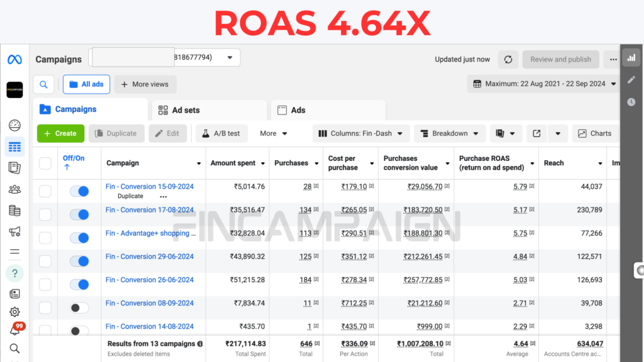Open the clock history icon in right sidebar
Viewport: 644px width, 362px height.
click(x=631, y=102)
